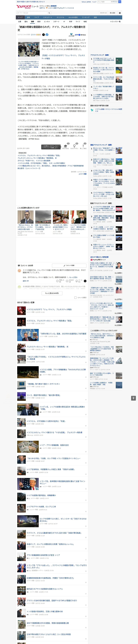Open the みんなの意見 navigation tab
This screenshot has height=644, width=138.
point(73,17)
